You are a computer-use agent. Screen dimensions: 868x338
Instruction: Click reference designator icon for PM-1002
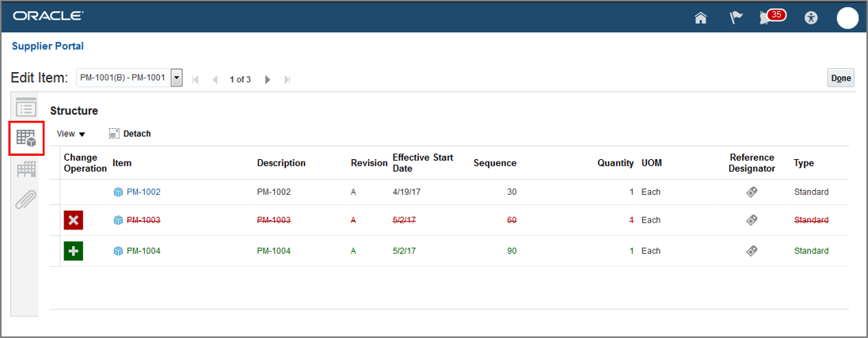(752, 192)
